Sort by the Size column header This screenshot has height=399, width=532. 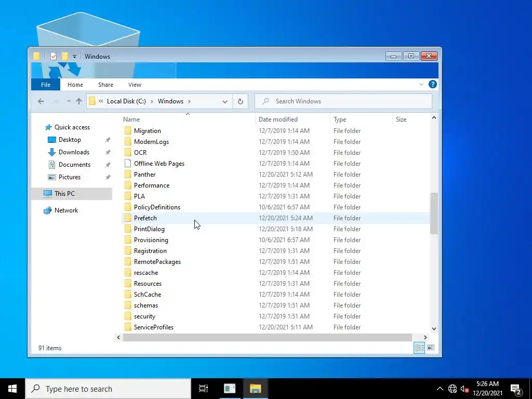coord(401,119)
